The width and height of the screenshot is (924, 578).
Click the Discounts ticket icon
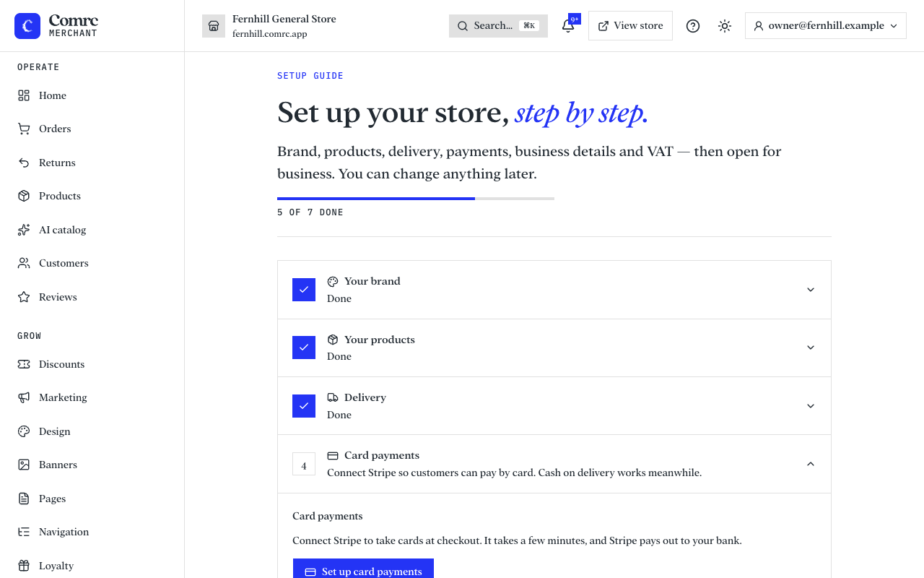(x=24, y=364)
